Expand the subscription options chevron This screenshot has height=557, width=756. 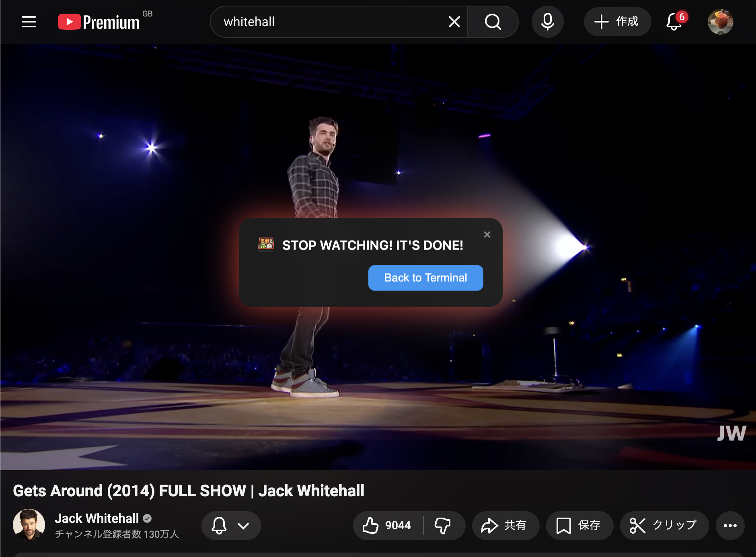tap(243, 526)
